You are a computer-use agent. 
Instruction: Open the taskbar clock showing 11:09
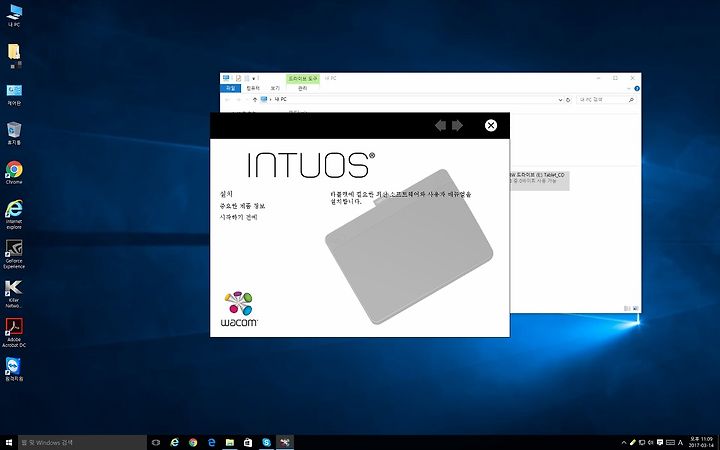point(700,443)
